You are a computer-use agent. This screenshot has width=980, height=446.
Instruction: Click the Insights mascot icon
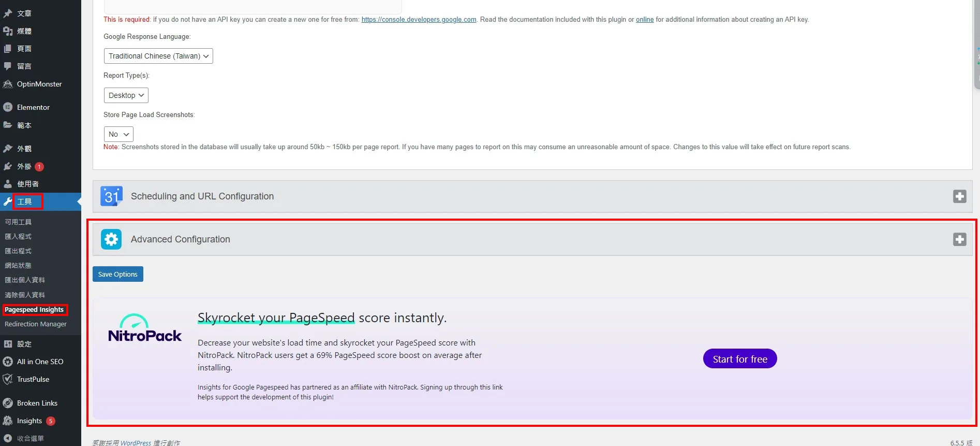pos(8,421)
